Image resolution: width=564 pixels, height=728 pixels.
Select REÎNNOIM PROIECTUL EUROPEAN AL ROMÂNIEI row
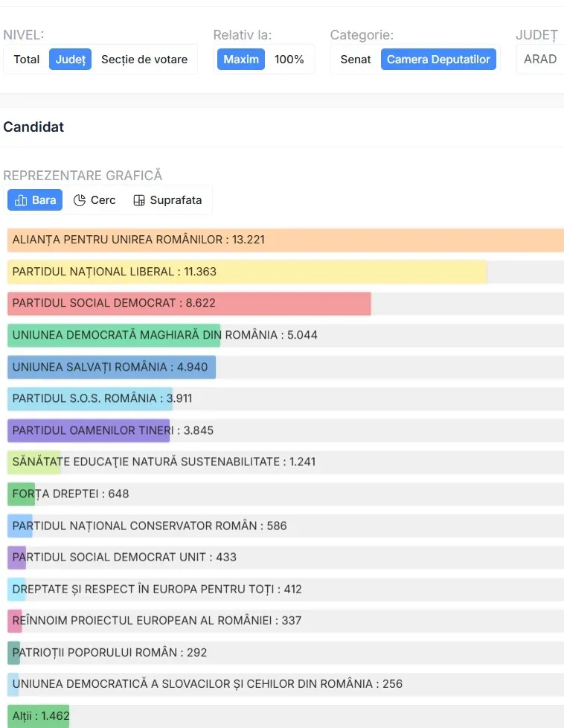tap(286, 621)
